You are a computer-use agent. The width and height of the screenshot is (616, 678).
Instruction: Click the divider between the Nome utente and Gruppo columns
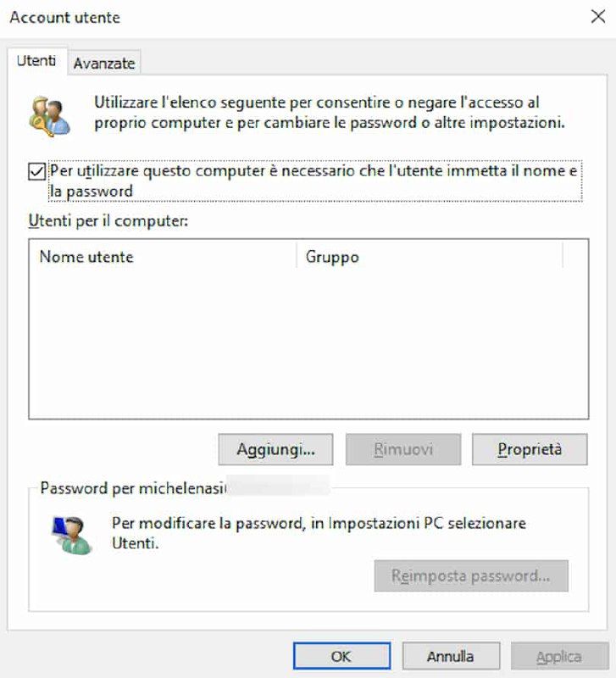pyautogui.click(x=297, y=256)
